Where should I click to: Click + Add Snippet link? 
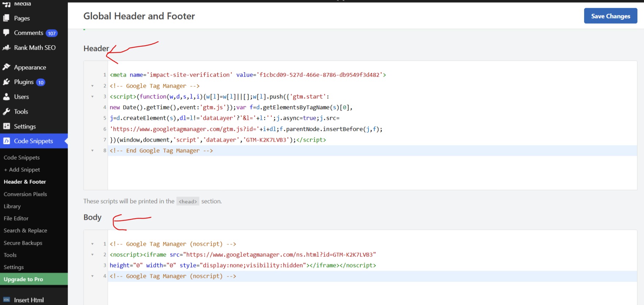click(x=22, y=170)
